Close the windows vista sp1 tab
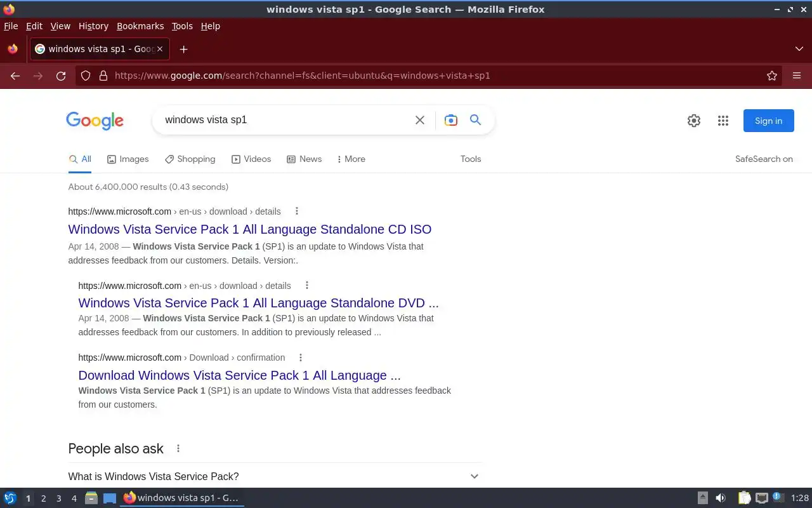Viewport: 812px width, 508px height. (x=160, y=49)
